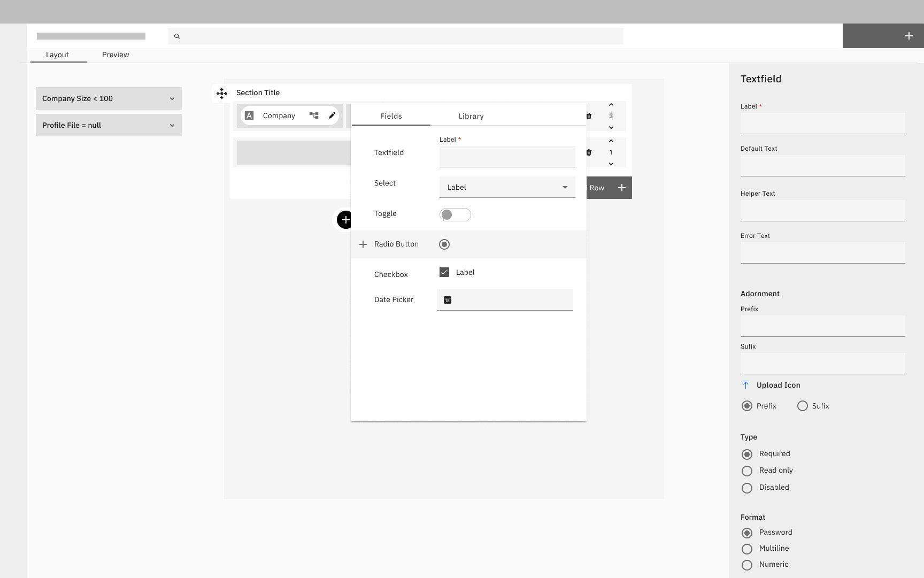This screenshot has height=578, width=924.
Task: Click the Date Picker input field
Action: (x=505, y=300)
